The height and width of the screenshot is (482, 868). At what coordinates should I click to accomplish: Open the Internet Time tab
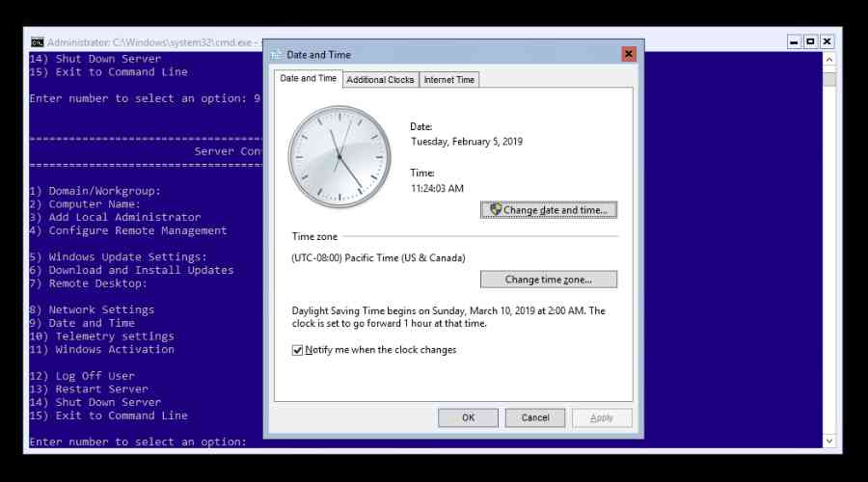(x=448, y=80)
